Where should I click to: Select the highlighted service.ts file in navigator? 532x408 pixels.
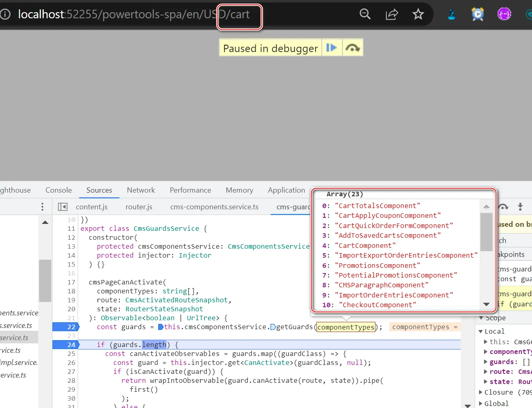(19, 337)
